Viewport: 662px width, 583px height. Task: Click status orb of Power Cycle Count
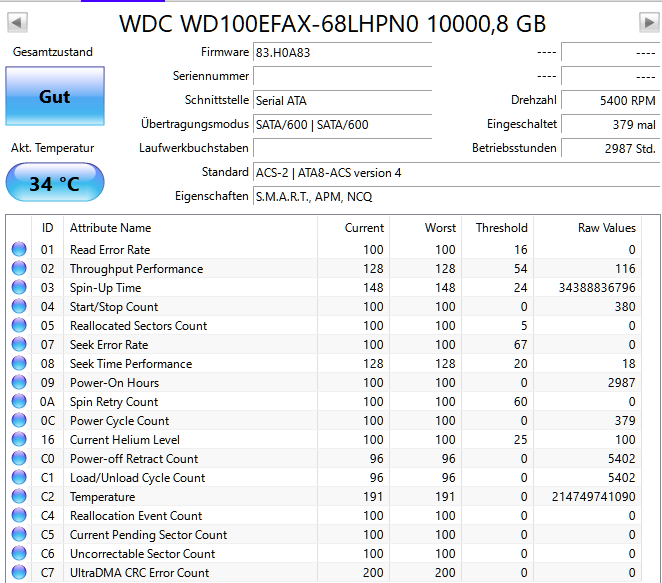click(19, 420)
